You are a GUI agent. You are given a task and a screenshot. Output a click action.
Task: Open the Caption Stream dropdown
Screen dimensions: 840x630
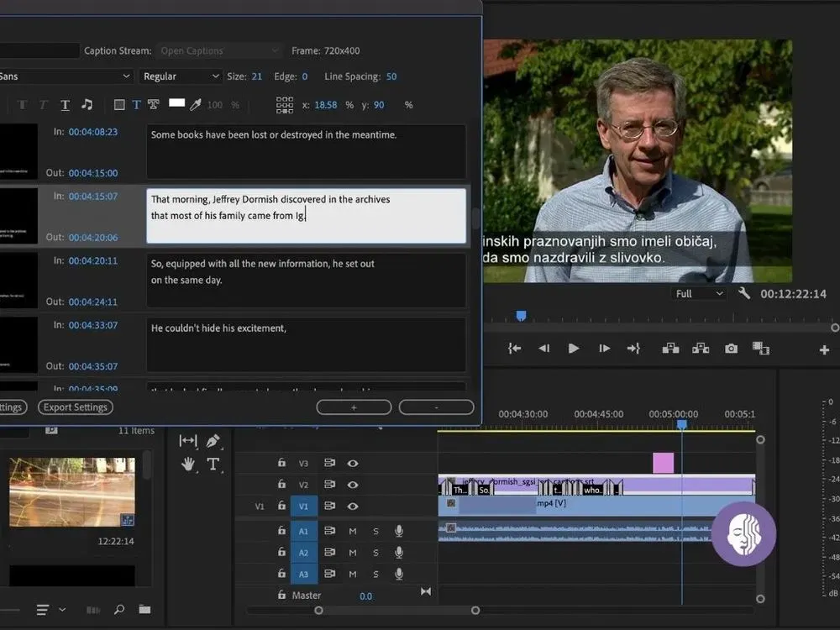pos(218,51)
